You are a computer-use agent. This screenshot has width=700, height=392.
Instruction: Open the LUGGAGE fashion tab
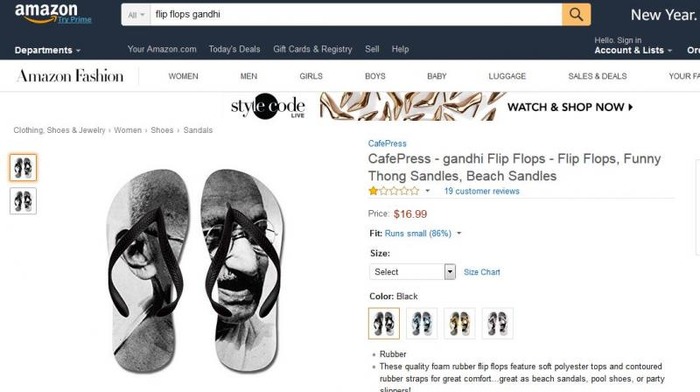[x=507, y=76]
